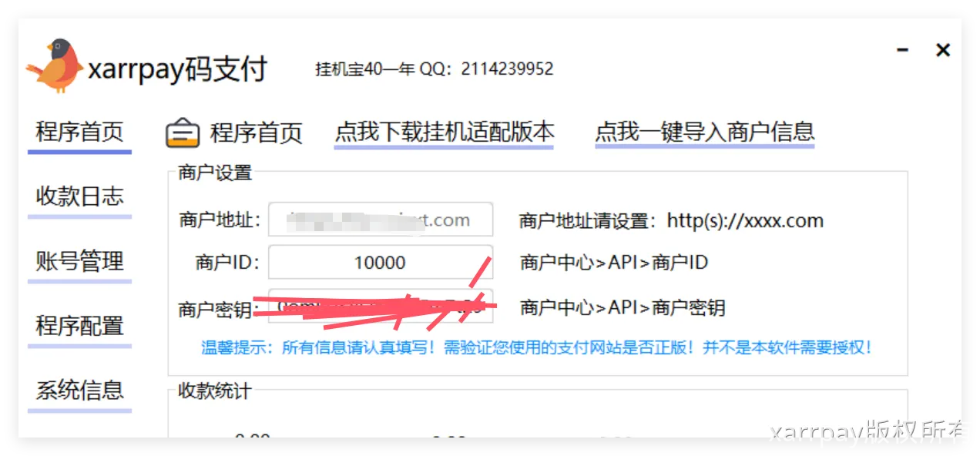Close the xarrpay window

942,50
